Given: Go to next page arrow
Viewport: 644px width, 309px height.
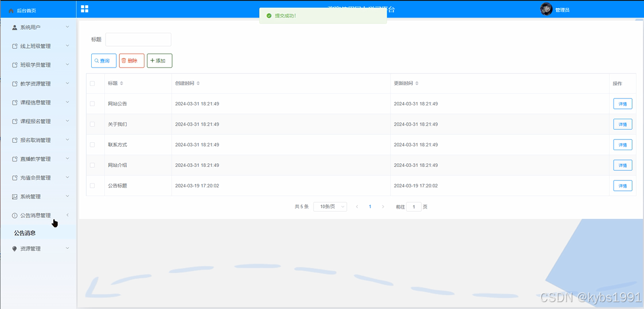Looking at the screenshot, I should tap(383, 207).
